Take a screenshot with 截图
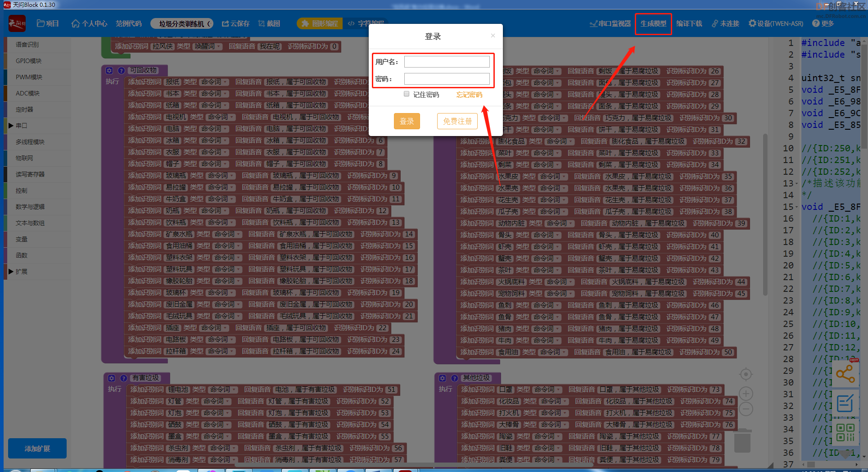 tap(269, 23)
